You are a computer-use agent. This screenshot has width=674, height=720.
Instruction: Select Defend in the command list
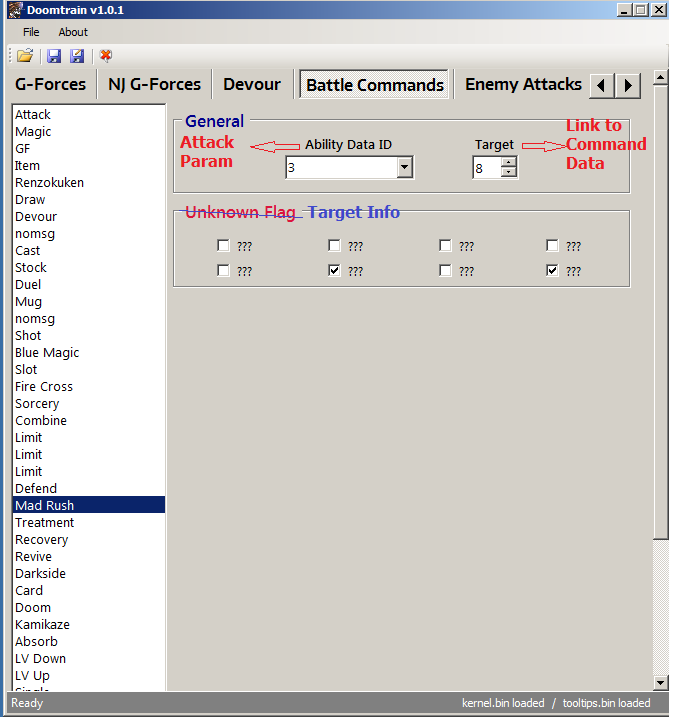tap(89, 488)
